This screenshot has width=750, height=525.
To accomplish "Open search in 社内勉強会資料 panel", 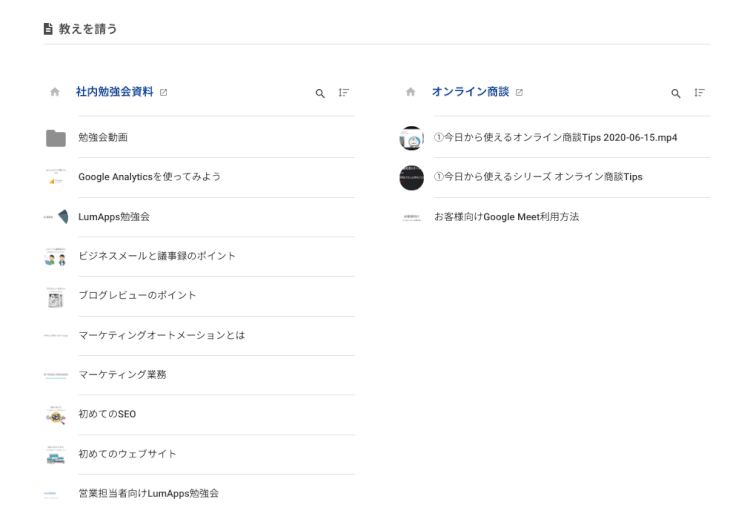I will pos(320,93).
